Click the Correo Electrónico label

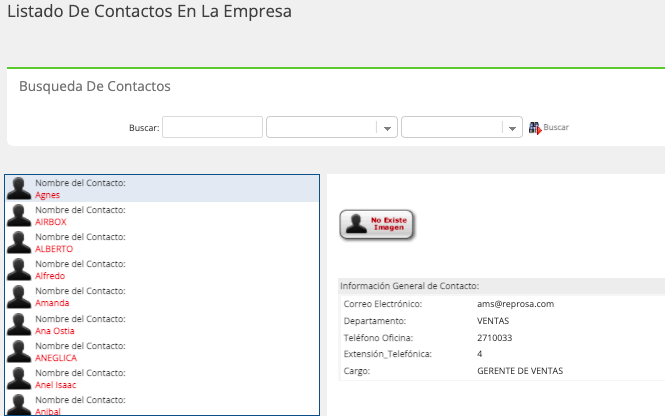(x=383, y=304)
